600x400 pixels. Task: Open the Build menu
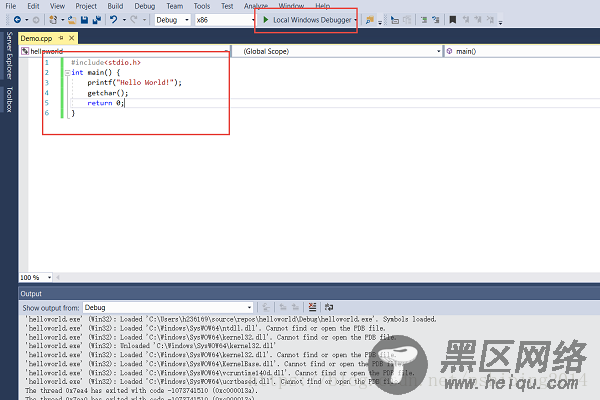coord(115,6)
